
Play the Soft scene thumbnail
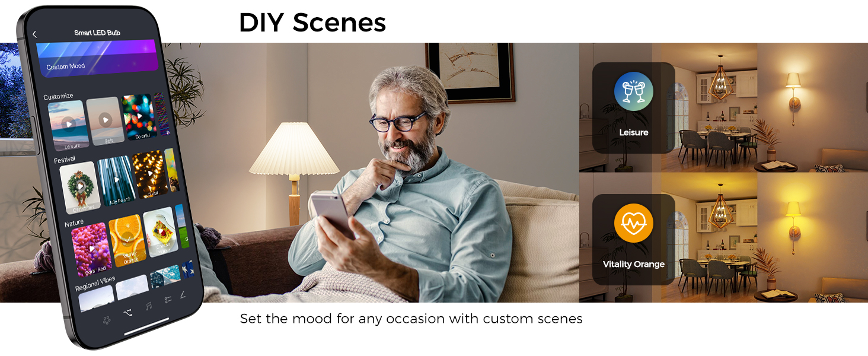coord(105,120)
